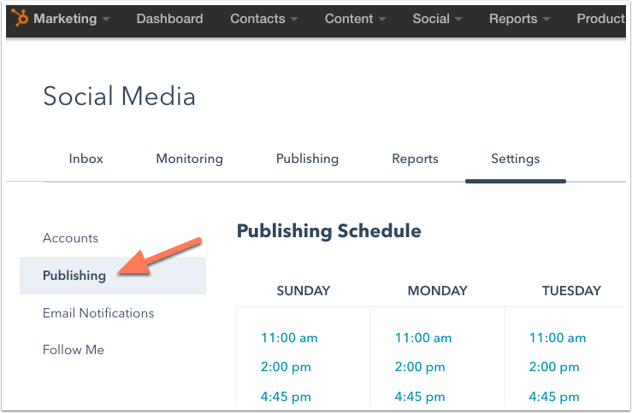
Task: Expand the Content menu dropdown
Action: coord(355,19)
